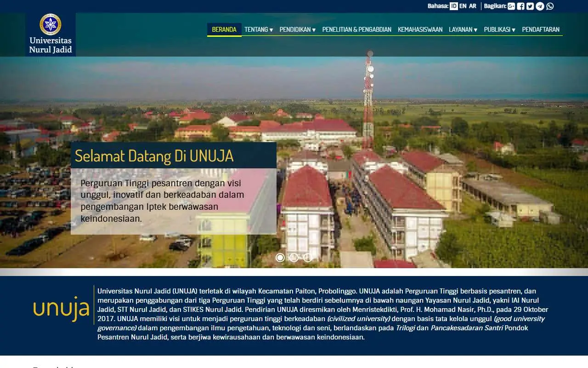
Task: Open the BERANDA home tab
Action: 224,29
